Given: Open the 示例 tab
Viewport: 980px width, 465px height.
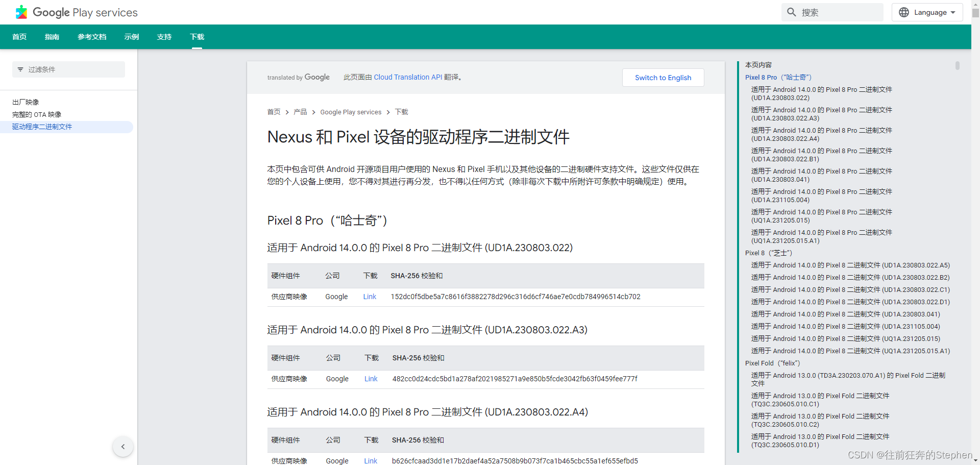Looking at the screenshot, I should click(132, 37).
